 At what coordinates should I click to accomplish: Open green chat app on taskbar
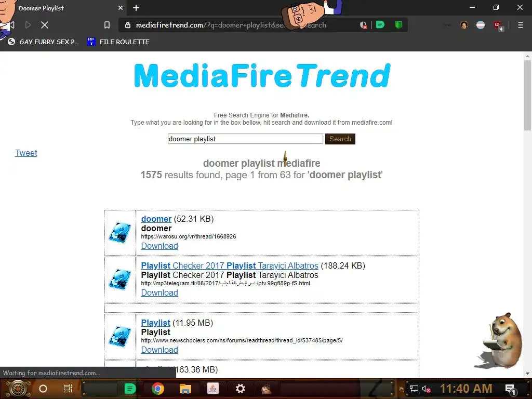coord(130,389)
